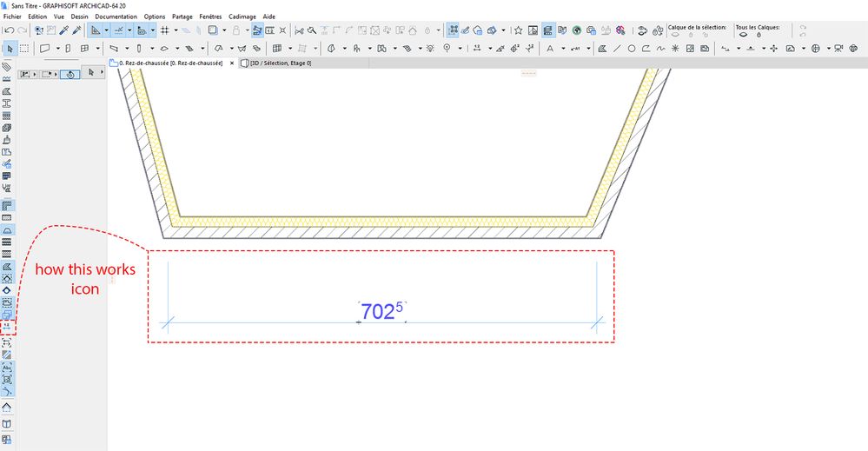Open the Options menu
The height and width of the screenshot is (451, 868).
point(155,17)
